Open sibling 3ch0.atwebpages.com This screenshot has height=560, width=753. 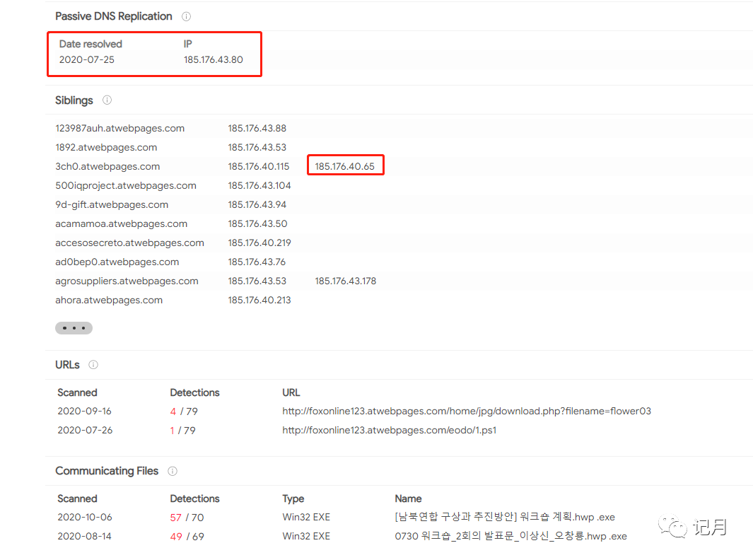pos(107,167)
